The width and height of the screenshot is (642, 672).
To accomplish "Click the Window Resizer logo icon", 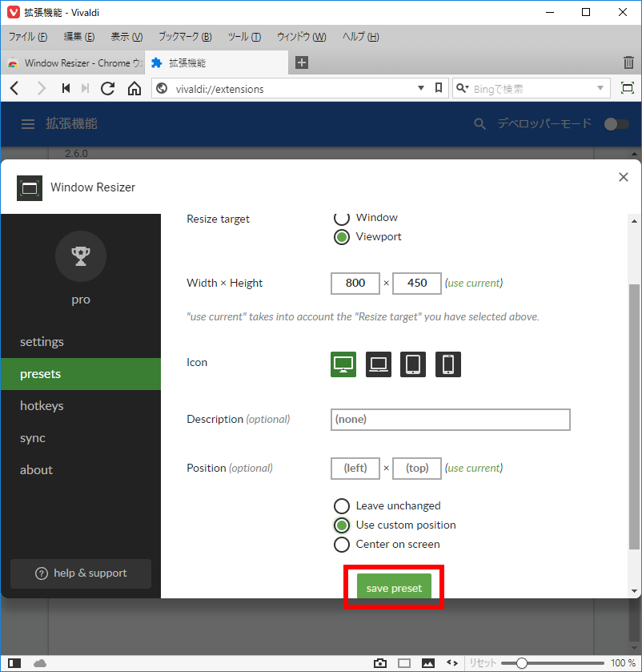I will click(x=30, y=188).
